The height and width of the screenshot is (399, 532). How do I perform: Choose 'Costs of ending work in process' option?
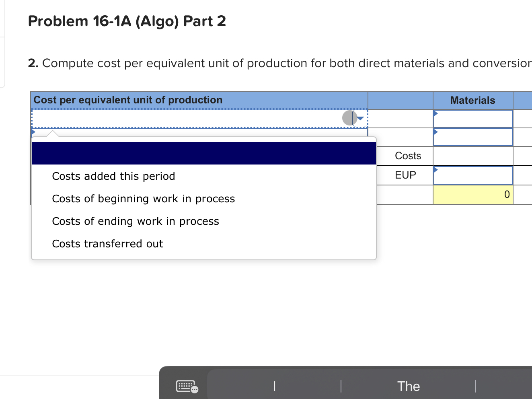[136, 221]
